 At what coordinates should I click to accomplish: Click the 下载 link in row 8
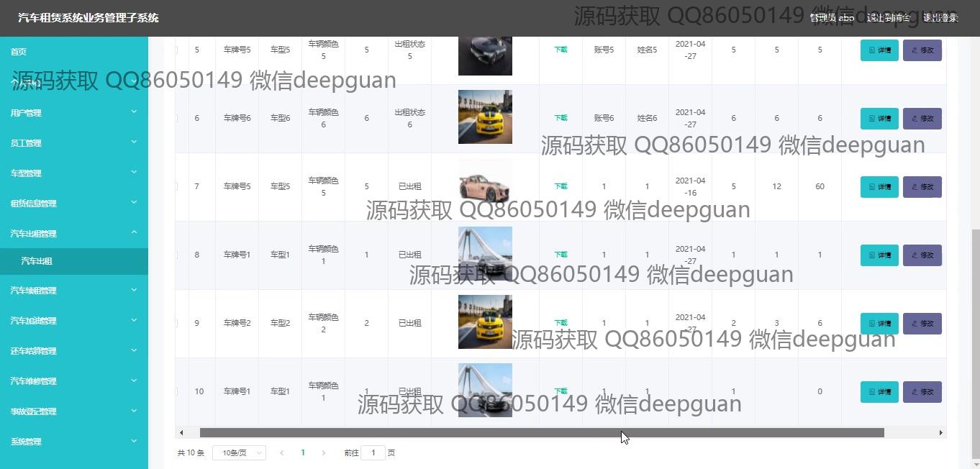point(561,255)
